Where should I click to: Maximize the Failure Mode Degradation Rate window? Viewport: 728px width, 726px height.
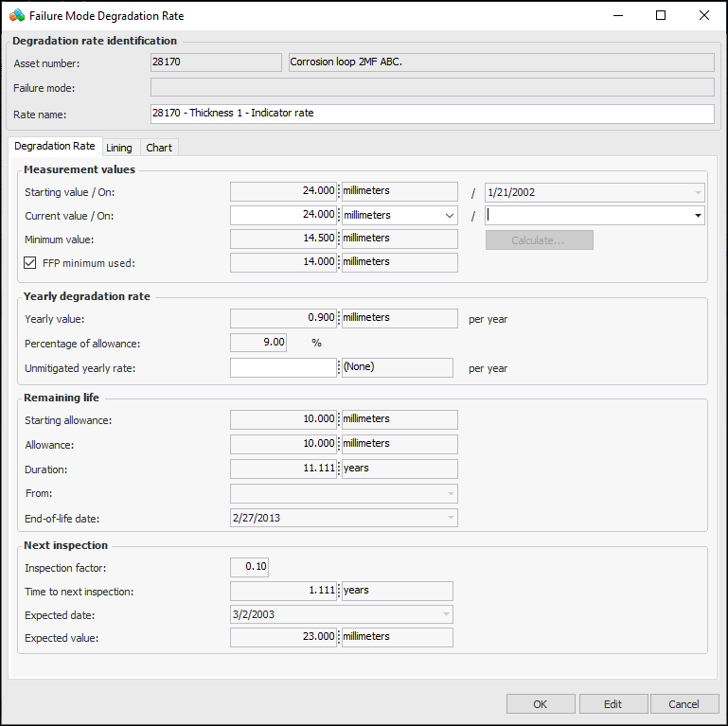point(661,15)
